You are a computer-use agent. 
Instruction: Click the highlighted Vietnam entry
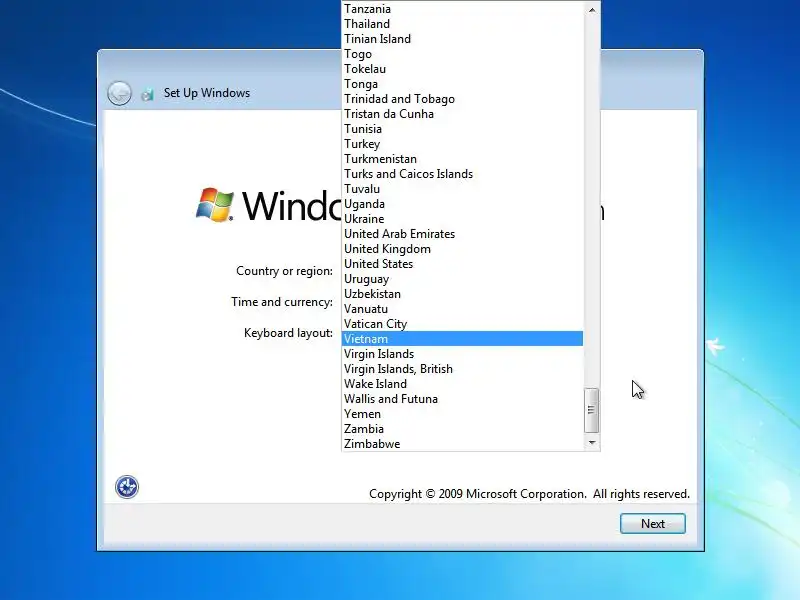click(x=462, y=339)
